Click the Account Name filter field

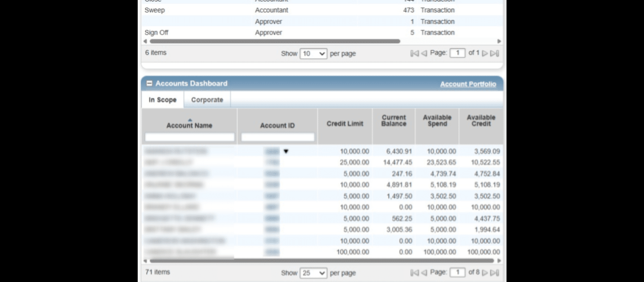pyautogui.click(x=190, y=137)
